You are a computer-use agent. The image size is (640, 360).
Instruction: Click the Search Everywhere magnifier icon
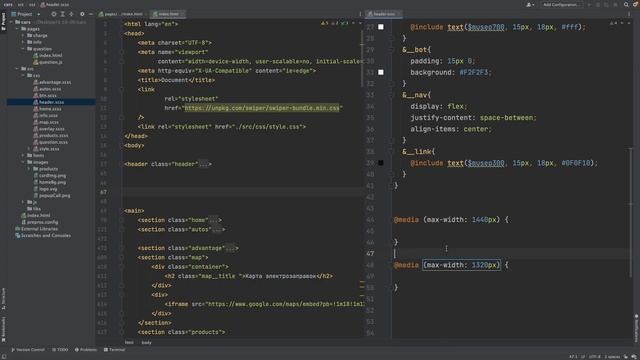(626, 4)
